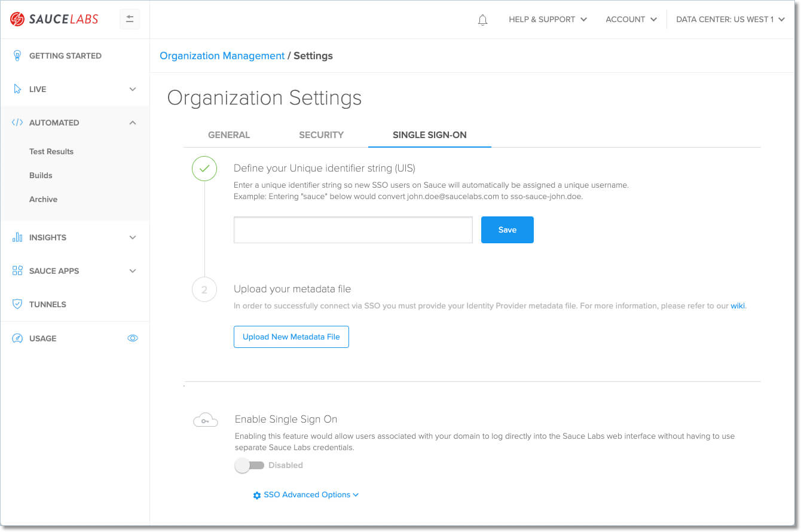This screenshot has width=801, height=532.
Task: Click "Define your Unique identifier string (UIS)" title
Action: pos(325,168)
